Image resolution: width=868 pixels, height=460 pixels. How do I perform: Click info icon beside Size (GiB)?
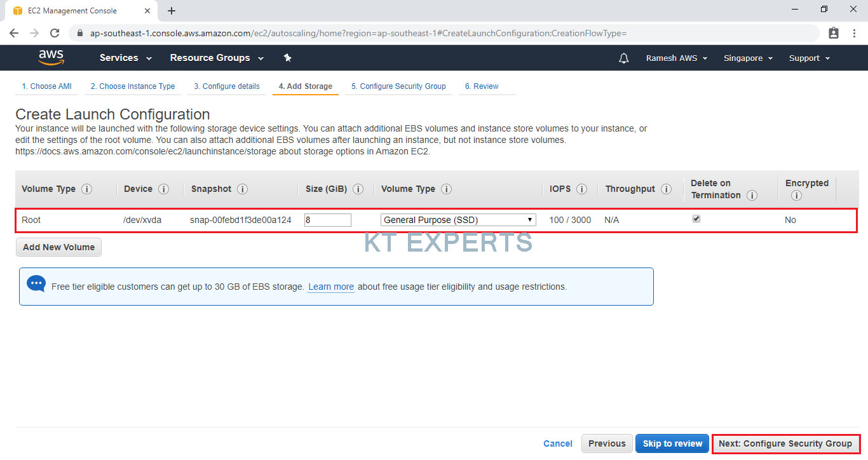click(x=358, y=189)
